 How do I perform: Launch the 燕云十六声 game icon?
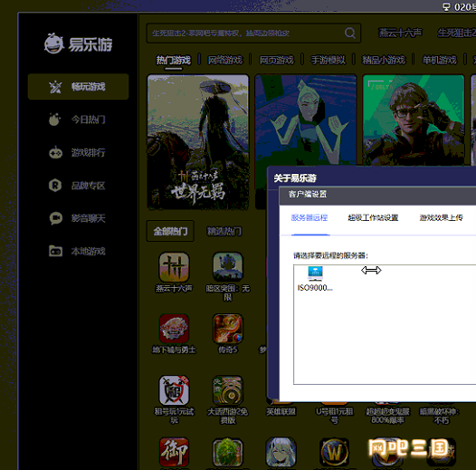(174, 267)
